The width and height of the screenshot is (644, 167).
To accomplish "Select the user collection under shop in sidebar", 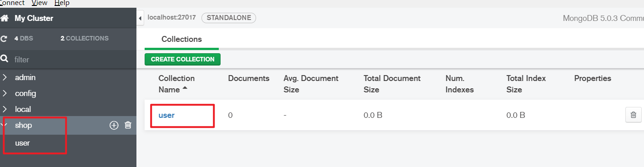I will tap(22, 143).
